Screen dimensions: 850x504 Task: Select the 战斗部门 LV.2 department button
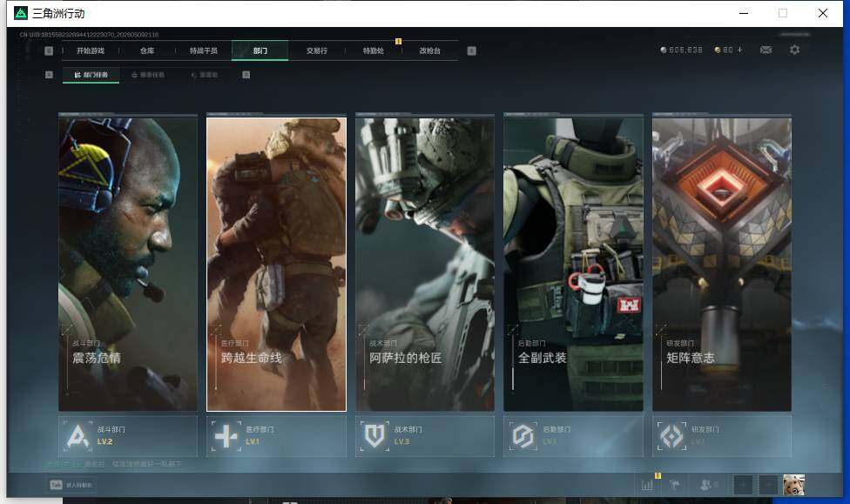coord(128,436)
